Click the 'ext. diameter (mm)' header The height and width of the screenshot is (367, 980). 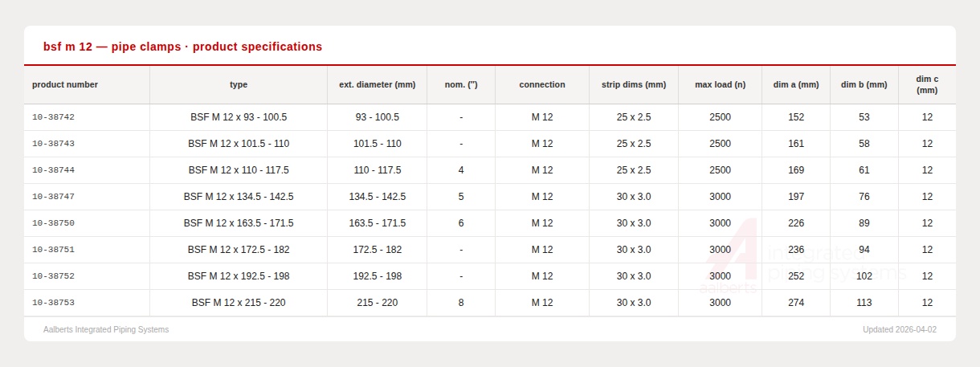click(x=377, y=84)
